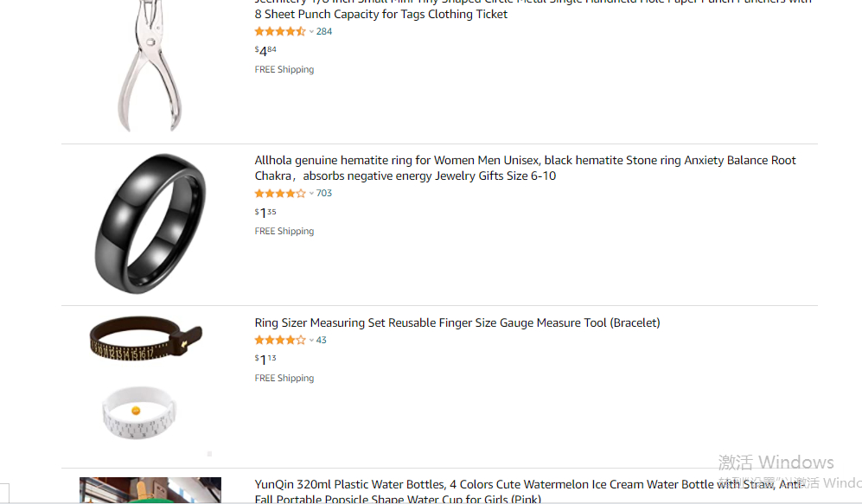Click the Ring Sizer star rating
862x504 pixels.
280,340
